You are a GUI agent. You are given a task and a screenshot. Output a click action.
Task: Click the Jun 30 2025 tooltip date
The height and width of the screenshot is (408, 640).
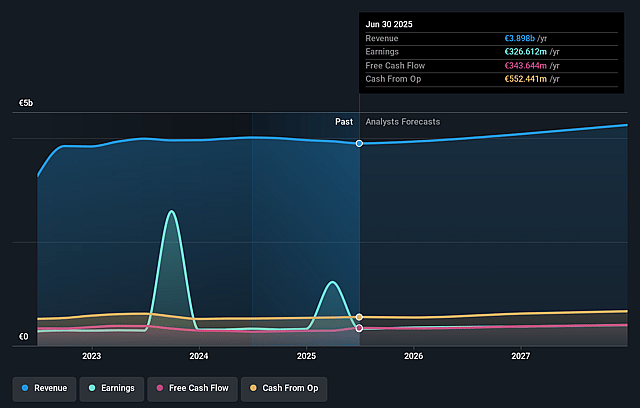tap(389, 24)
